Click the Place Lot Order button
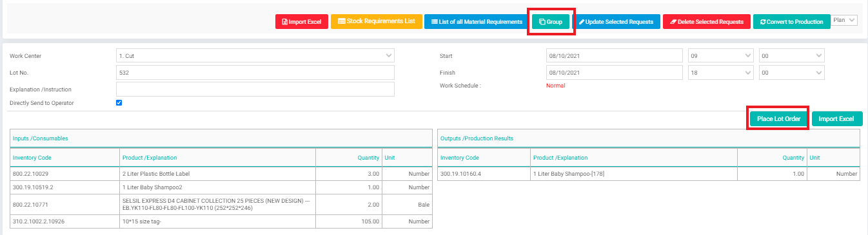Screen dimensions: 868x235 778,119
